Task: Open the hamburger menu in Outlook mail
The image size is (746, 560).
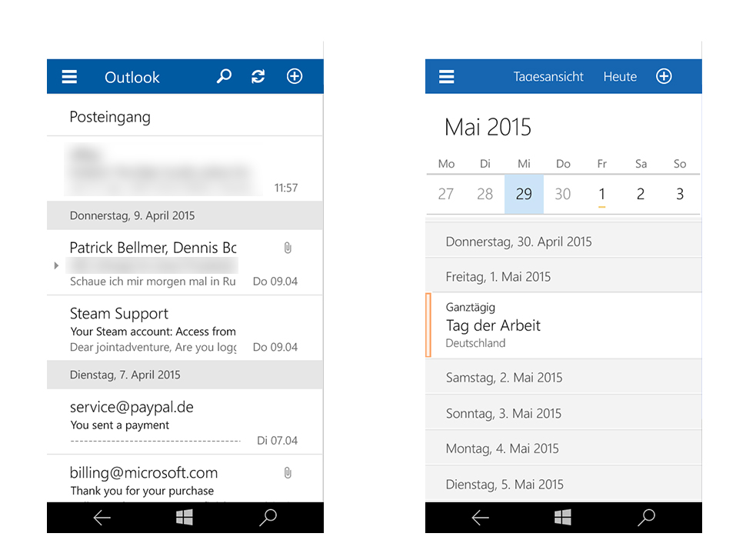Action: pyautogui.click(x=69, y=77)
